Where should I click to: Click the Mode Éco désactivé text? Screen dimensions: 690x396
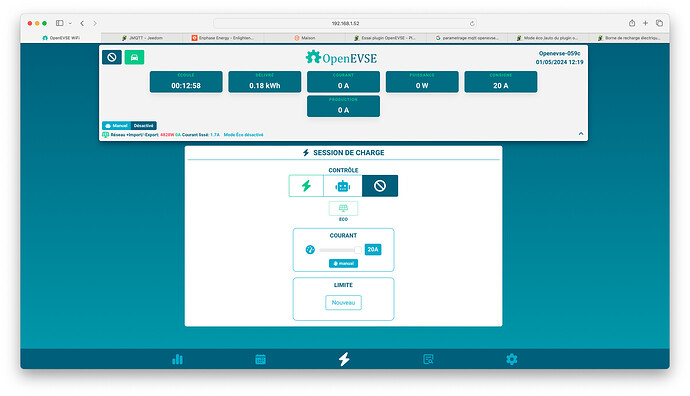pos(243,135)
